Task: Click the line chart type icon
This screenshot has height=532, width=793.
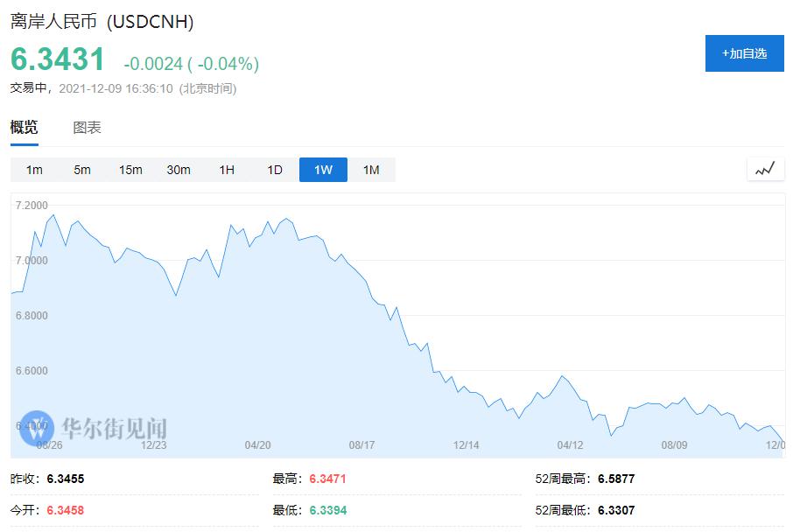Action: click(x=765, y=169)
